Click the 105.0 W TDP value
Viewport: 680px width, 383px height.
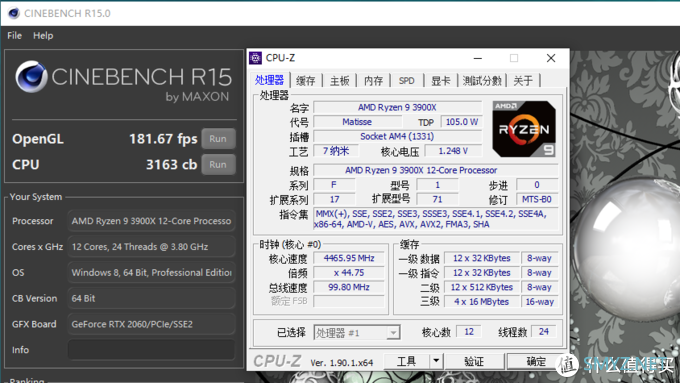[461, 122]
